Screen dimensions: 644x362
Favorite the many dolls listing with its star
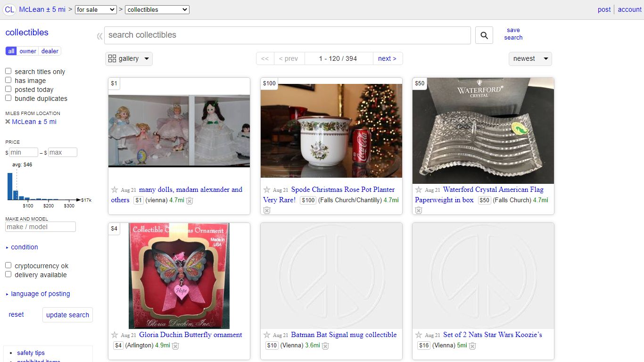tap(115, 190)
